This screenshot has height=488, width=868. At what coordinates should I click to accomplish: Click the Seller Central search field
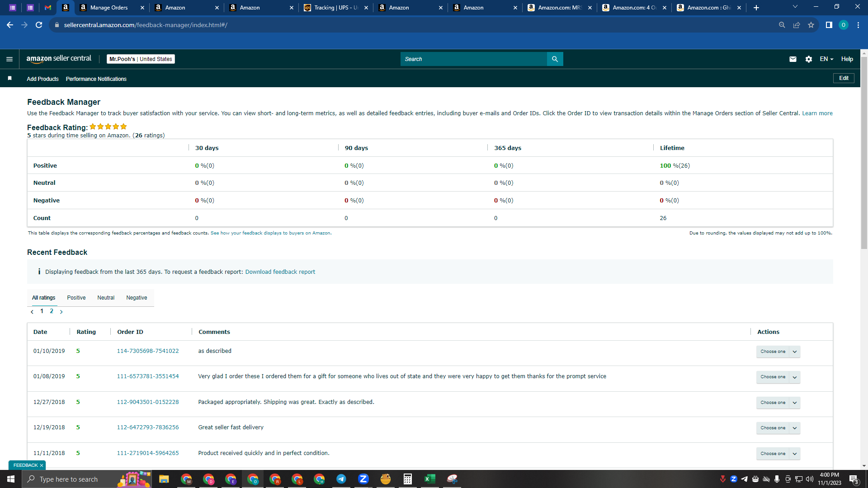pos(473,59)
